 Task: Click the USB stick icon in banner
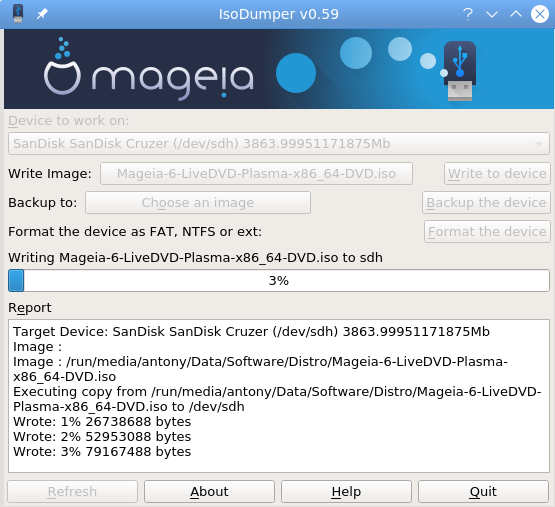pos(460,71)
